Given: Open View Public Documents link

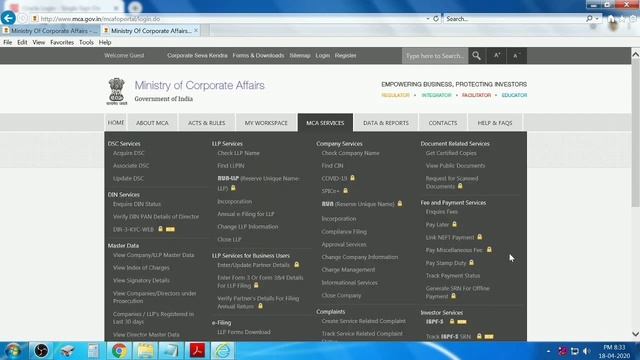Looking at the screenshot, I should (x=456, y=166).
